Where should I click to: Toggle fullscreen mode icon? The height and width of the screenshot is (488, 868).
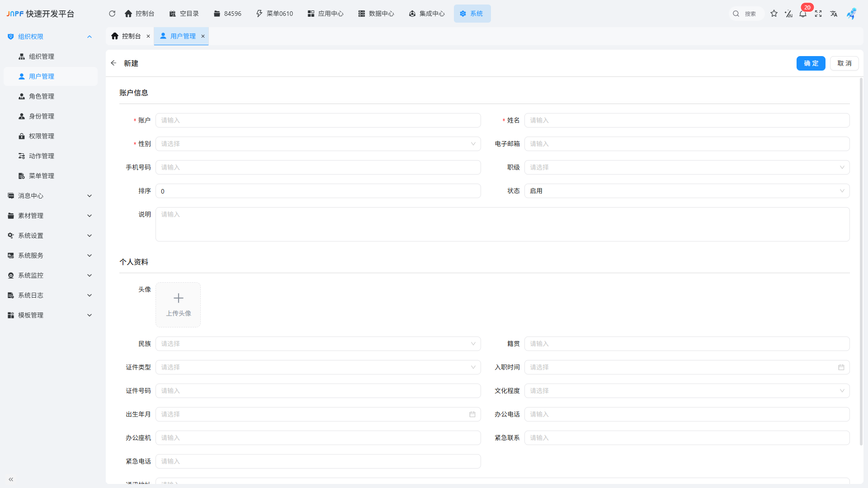pos(818,14)
